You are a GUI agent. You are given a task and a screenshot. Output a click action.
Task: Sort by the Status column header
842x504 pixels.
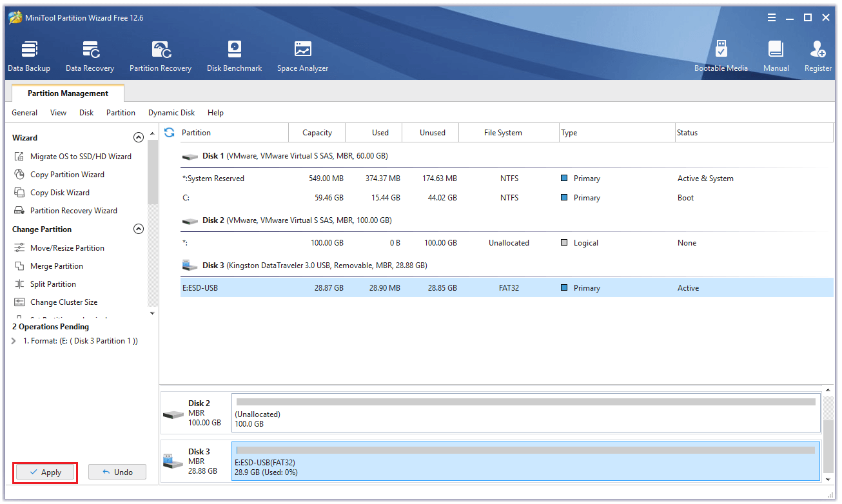(754, 133)
